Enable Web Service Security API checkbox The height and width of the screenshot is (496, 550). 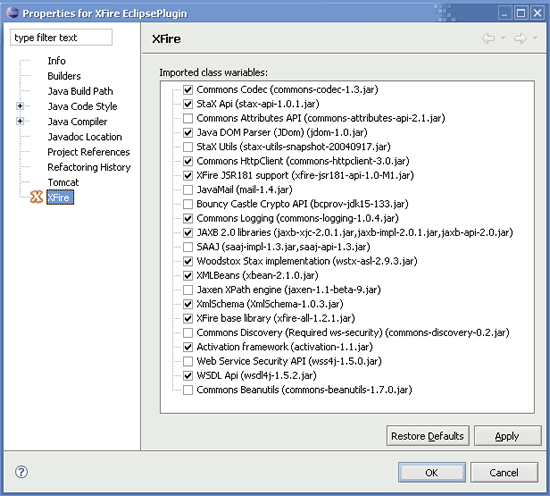[188, 361]
